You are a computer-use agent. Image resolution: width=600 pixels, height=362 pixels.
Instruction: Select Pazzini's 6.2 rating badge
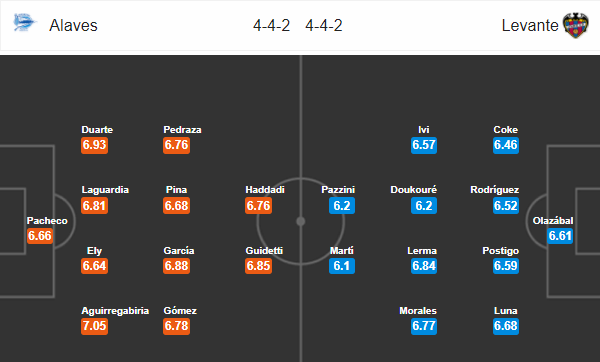coord(342,205)
